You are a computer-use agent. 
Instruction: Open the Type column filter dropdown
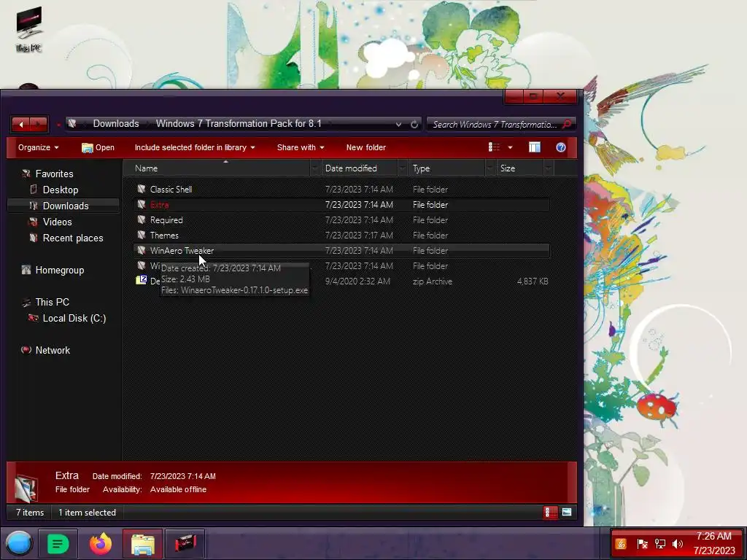click(x=490, y=168)
